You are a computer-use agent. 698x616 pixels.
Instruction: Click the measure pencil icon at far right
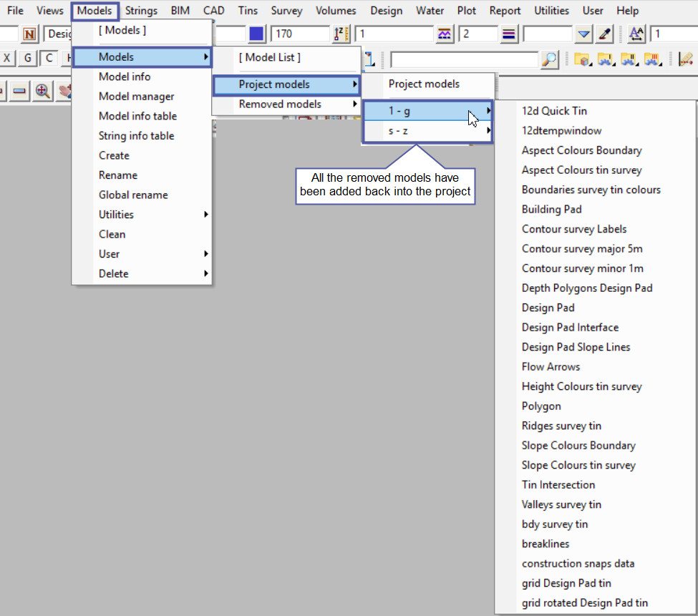coord(686,59)
